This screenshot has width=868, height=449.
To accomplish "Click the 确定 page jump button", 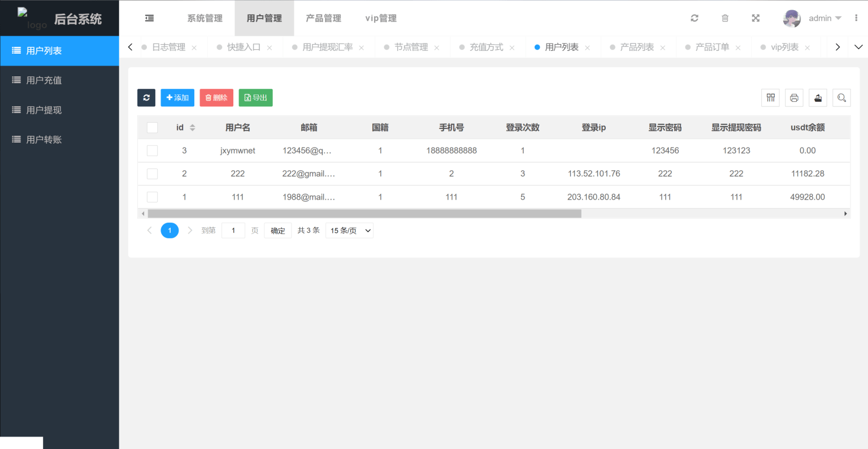I will pyautogui.click(x=277, y=230).
